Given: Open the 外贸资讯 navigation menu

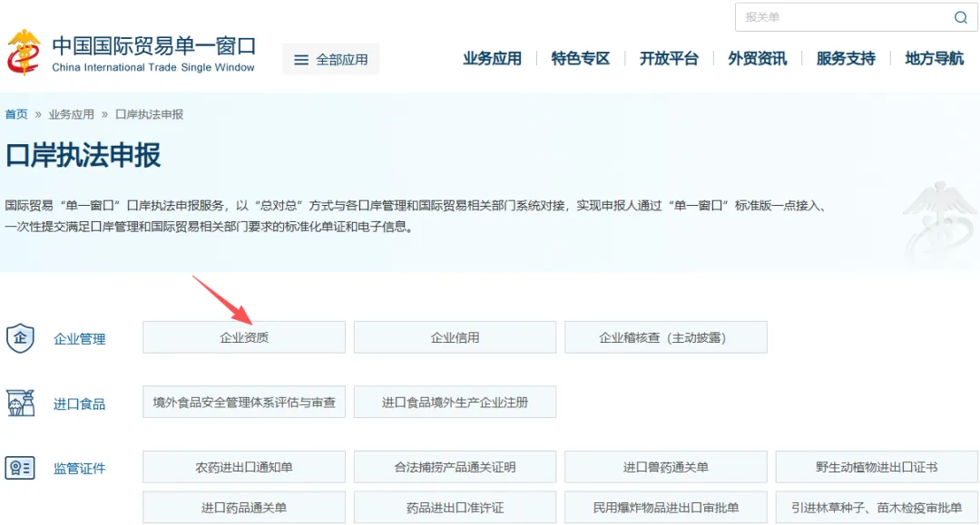Looking at the screenshot, I should (x=757, y=59).
